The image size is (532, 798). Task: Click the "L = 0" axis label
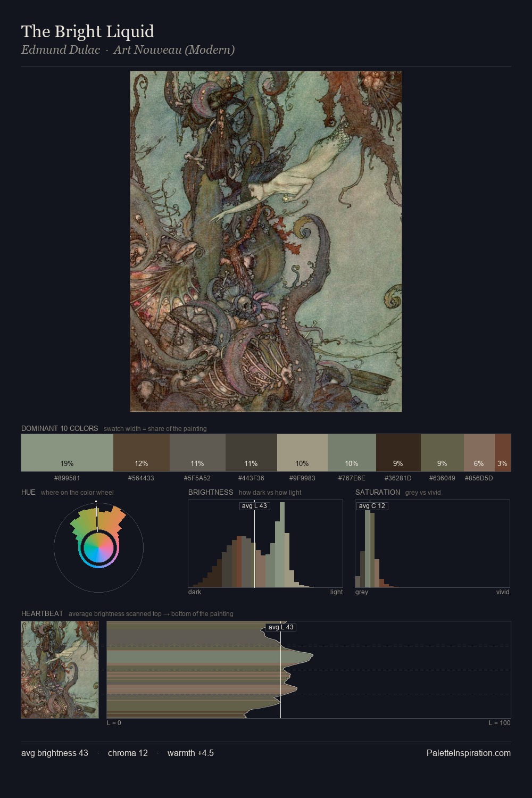click(x=114, y=723)
